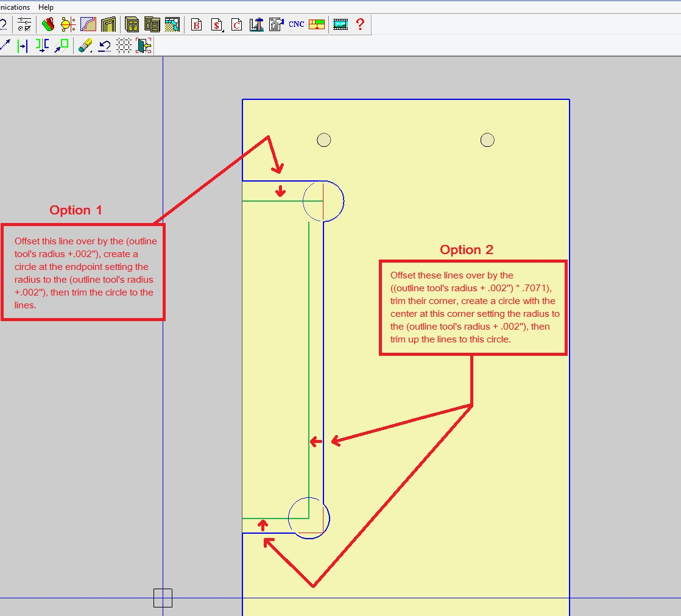Click the partially visible Communications menu
Screen dimensions: 681x616
click(15, 7)
